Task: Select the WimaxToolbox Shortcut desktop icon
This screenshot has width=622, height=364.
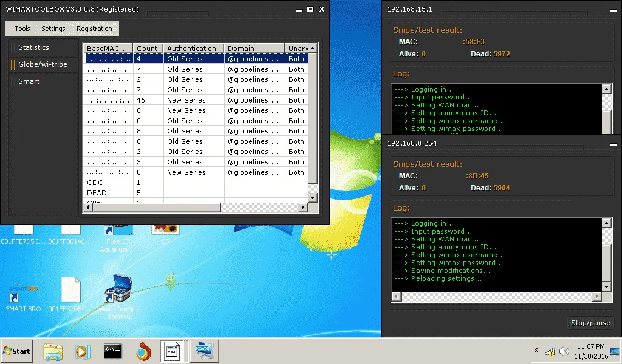Action: point(118,297)
